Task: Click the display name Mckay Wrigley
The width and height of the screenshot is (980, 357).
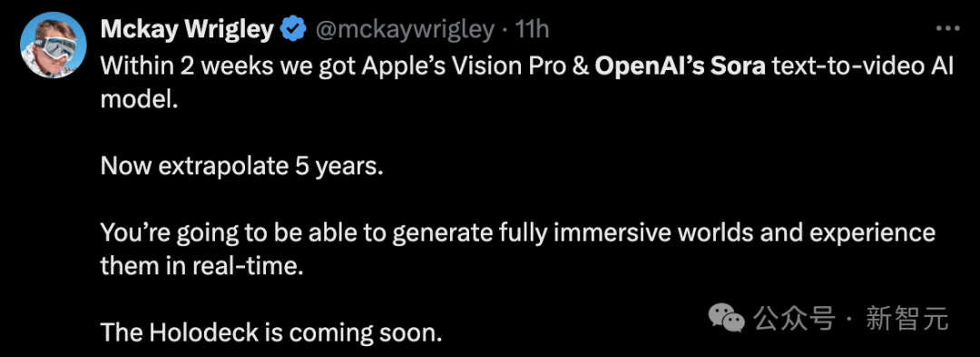Action: pyautogui.click(x=187, y=29)
